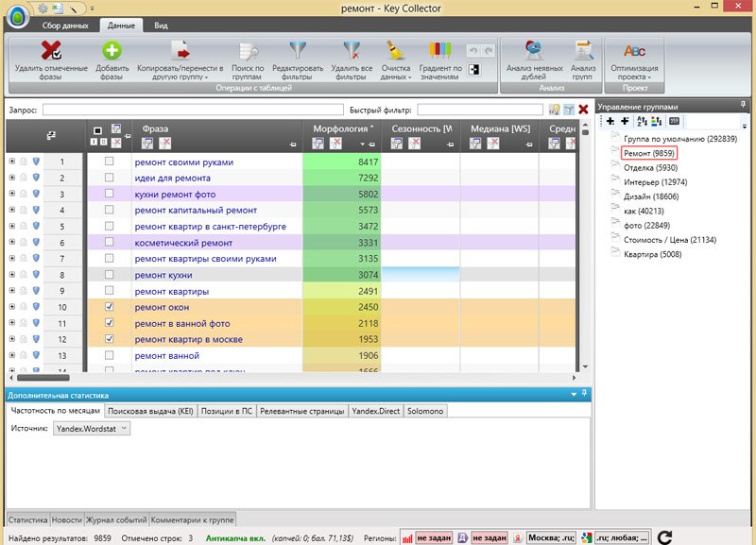Image resolution: width=756 pixels, height=545 pixels.
Task: Open filter for the Медиана [WS] column
Action: click(475, 144)
